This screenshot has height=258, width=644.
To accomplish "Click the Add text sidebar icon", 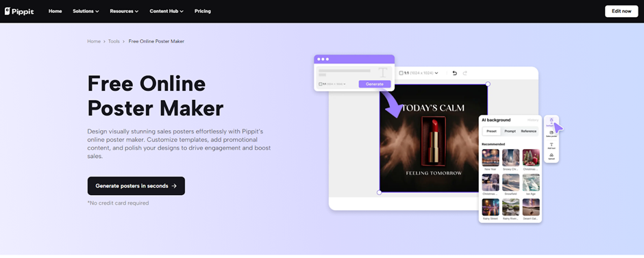I will pyautogui.click(x=552, y=146).
